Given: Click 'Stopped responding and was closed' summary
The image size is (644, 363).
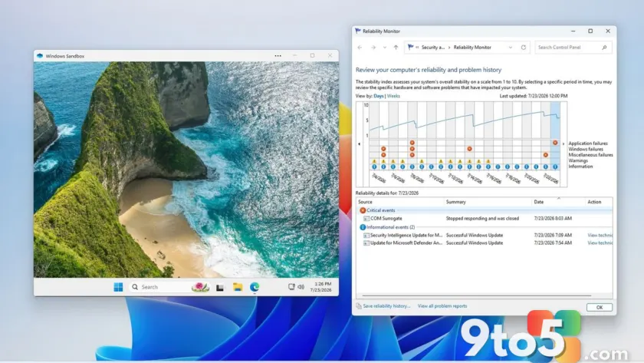Looking at the screenshot, I should click(482, 218).
